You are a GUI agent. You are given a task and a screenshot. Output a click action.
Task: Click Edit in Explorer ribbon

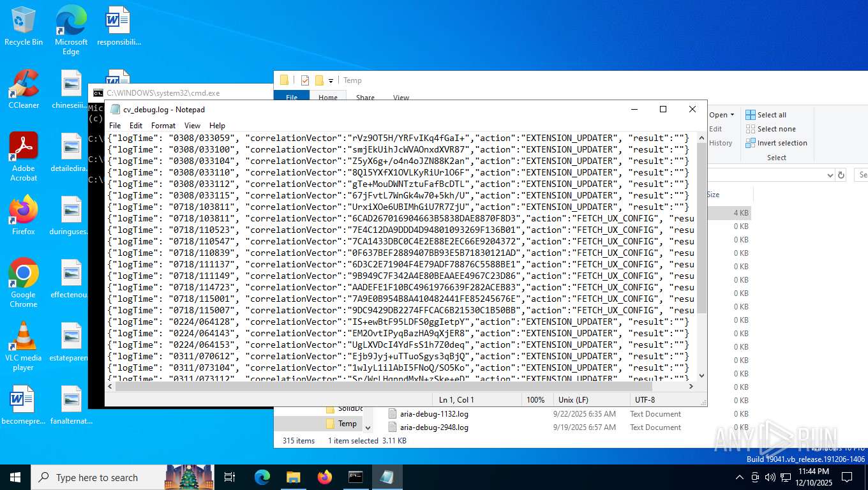(x=715, y=129)
